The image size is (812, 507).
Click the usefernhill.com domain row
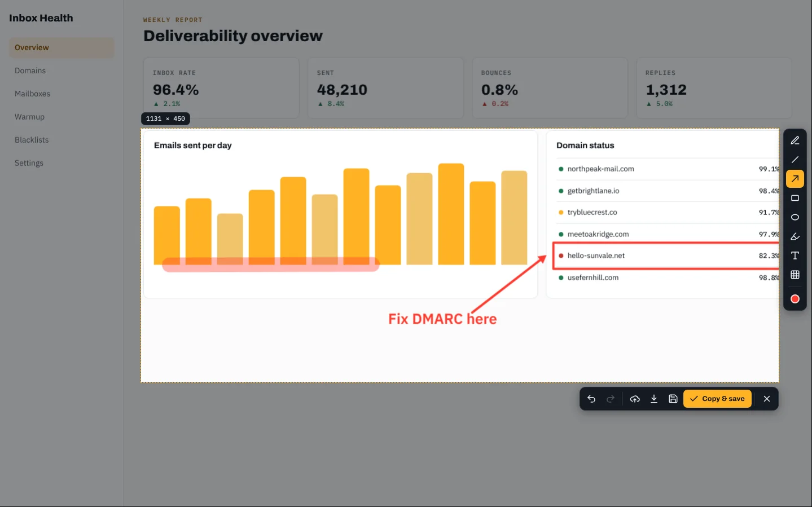click(668, 277)
